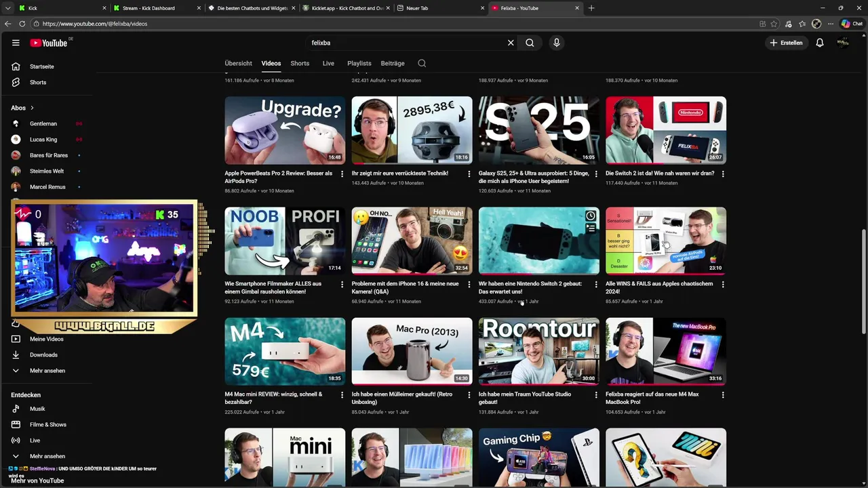This screenshot has width=868, height=488.
Task: Go back with browser back arrow
Action: click(x=7, y=24)
